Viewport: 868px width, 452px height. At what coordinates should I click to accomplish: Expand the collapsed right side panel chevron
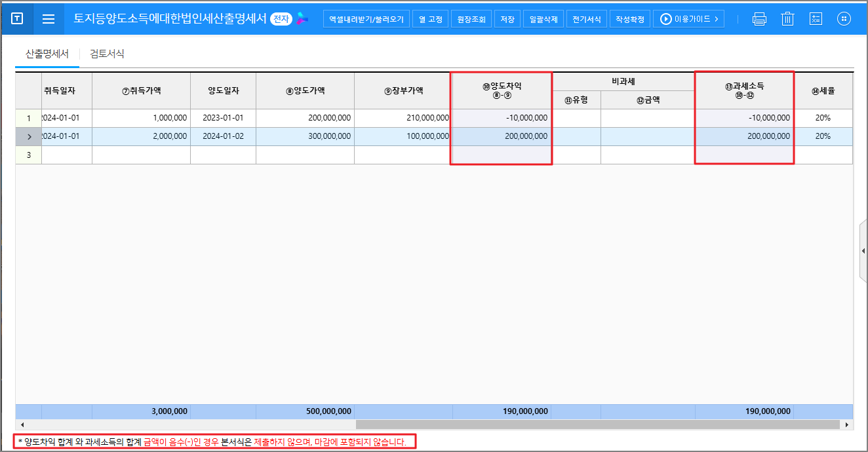[x=863, y=250]
